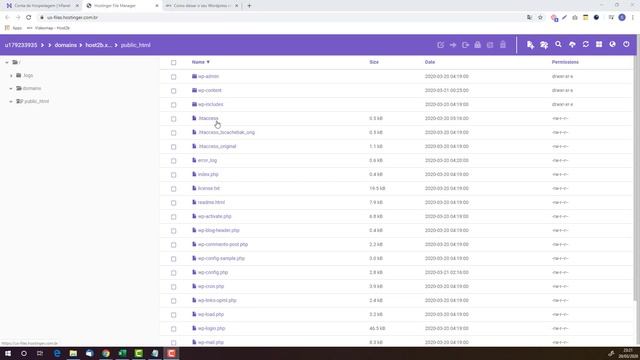Switch to the first browser tab
The image size is (640, 360).
tap(42, 6)
